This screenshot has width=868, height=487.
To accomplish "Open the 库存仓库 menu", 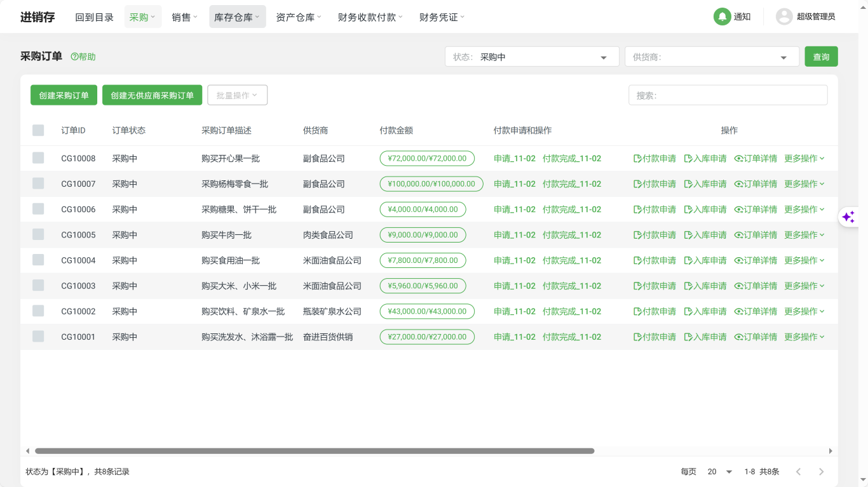I will tap(238, 17).
